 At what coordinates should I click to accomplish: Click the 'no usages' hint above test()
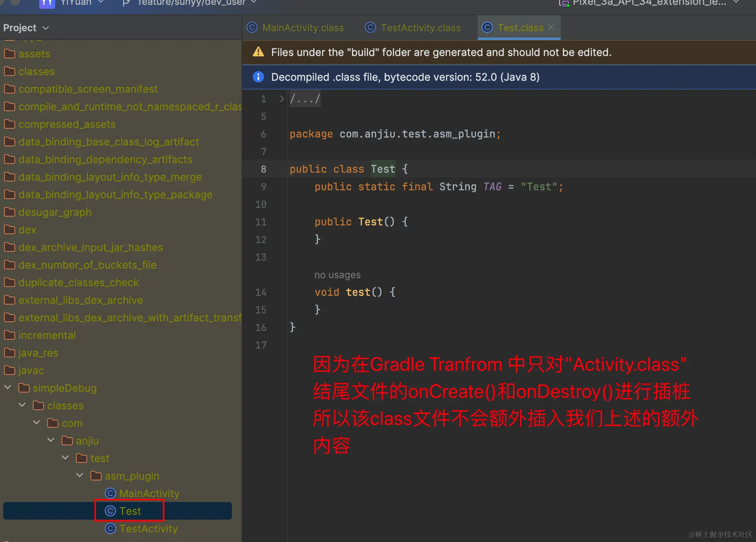[x=337, y=275]
